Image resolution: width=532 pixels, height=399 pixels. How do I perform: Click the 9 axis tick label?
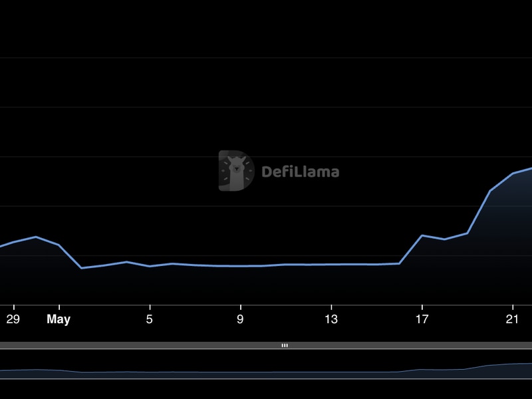241,319
